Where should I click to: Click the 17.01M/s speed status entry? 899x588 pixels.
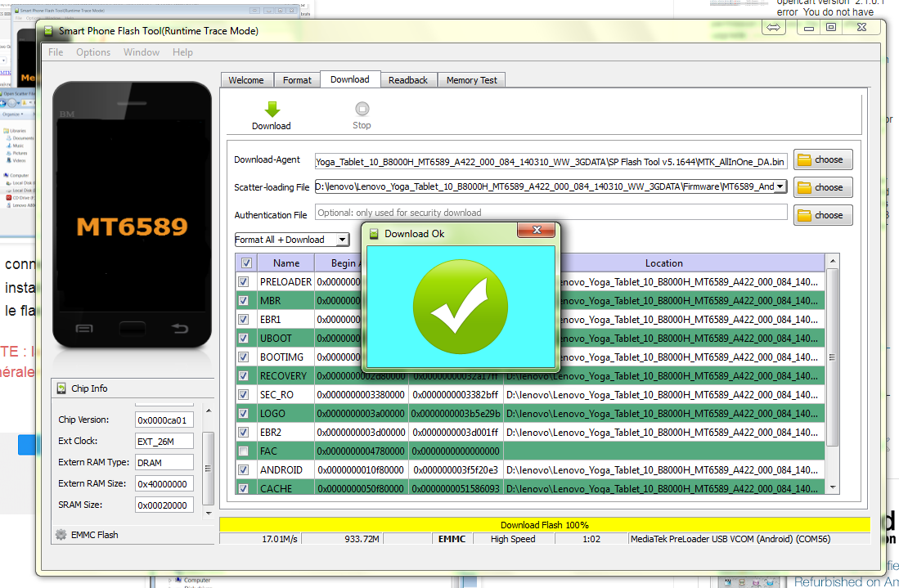pos(260,539)
